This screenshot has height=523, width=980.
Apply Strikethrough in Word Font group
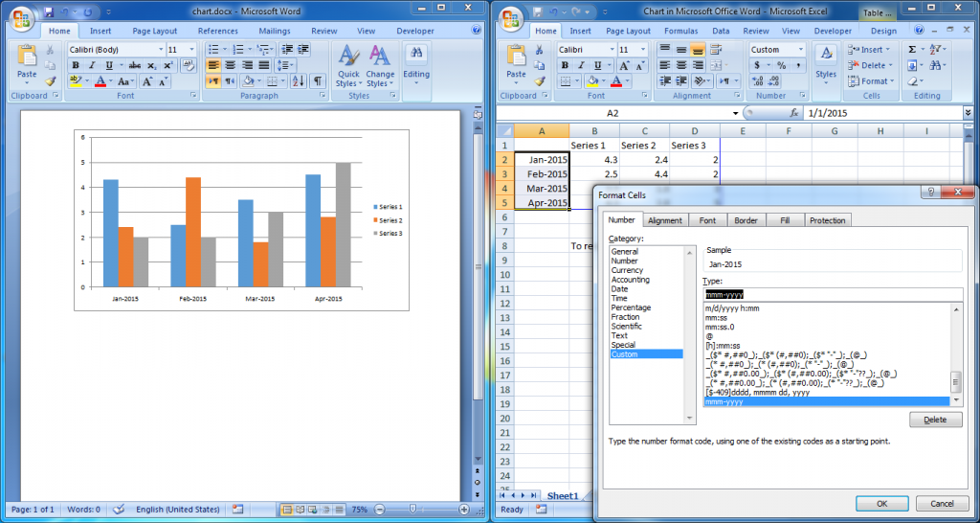(x=134, y=65)
